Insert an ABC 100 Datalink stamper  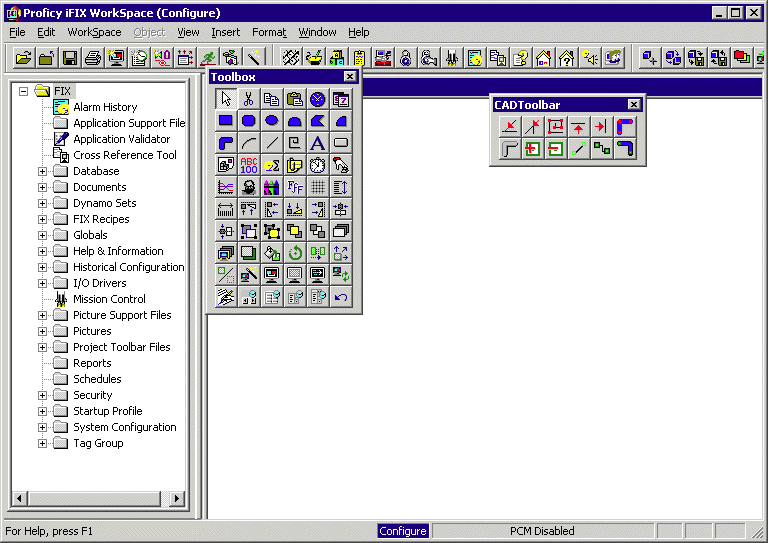(x=249, y=165)
